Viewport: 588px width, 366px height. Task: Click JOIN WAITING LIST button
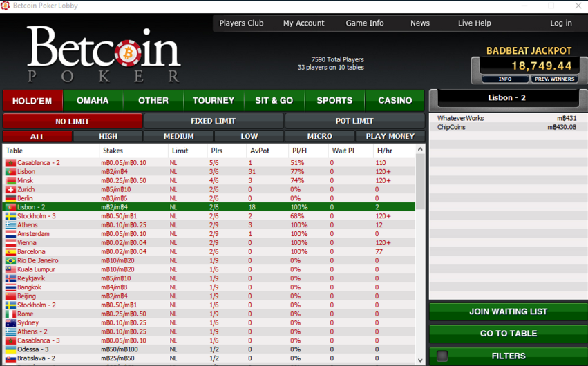click(509, 311)
